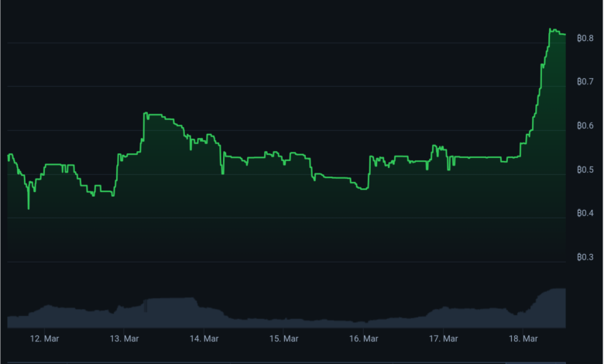Click the sharp price dip after 14 Mar

(x=223, y=173)
